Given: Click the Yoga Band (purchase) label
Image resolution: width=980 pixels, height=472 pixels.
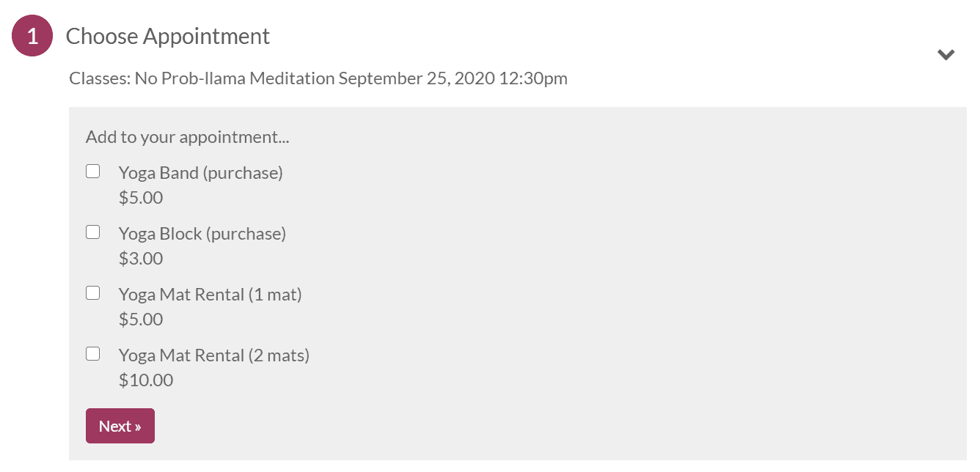Looking at the screenshot, I should point(200,173).
